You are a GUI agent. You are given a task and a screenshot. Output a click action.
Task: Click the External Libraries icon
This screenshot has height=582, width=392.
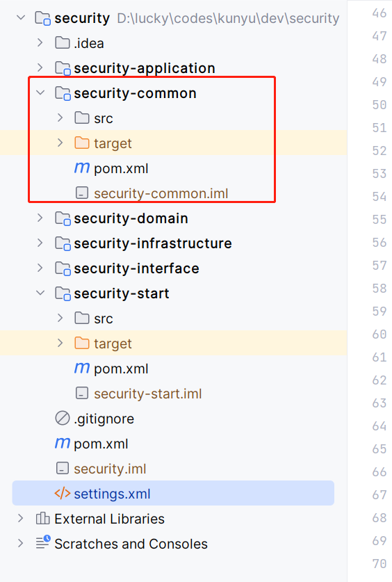(42, 519)
